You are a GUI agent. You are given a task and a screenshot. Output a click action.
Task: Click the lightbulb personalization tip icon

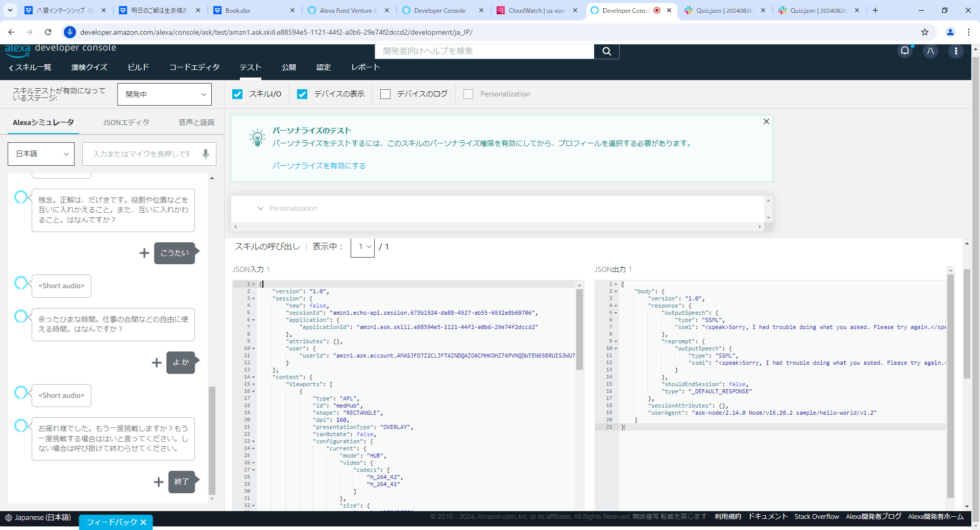[x=257, y=138]
